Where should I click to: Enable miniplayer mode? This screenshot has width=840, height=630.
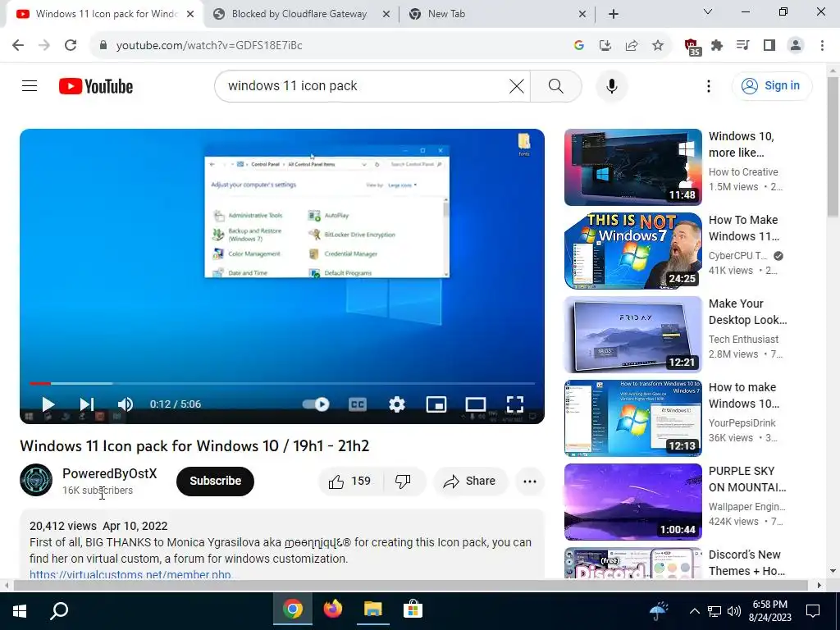[x=436, y=404]
